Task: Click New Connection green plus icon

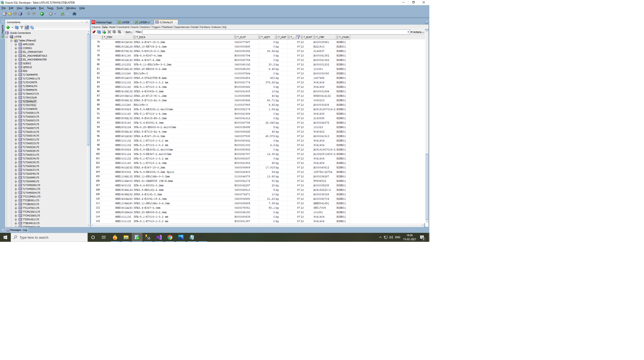Action: [x=8, y=28]
